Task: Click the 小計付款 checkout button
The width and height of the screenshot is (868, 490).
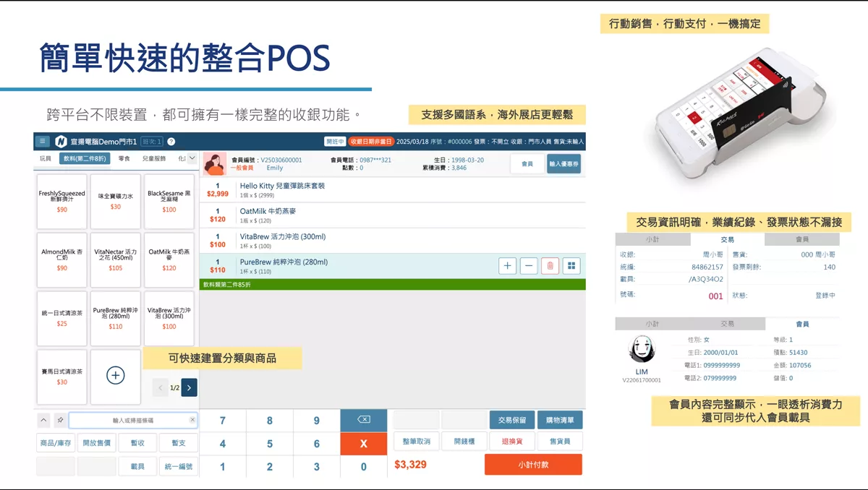Action: tap(533, 465)
